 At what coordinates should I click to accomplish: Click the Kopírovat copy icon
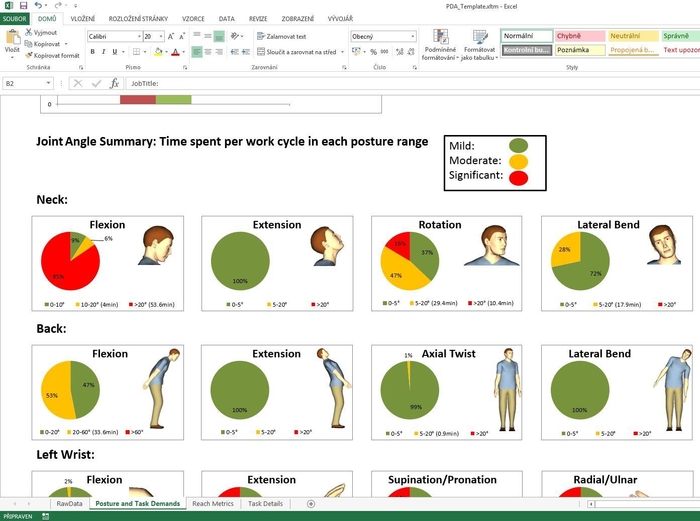click(29, 44)
